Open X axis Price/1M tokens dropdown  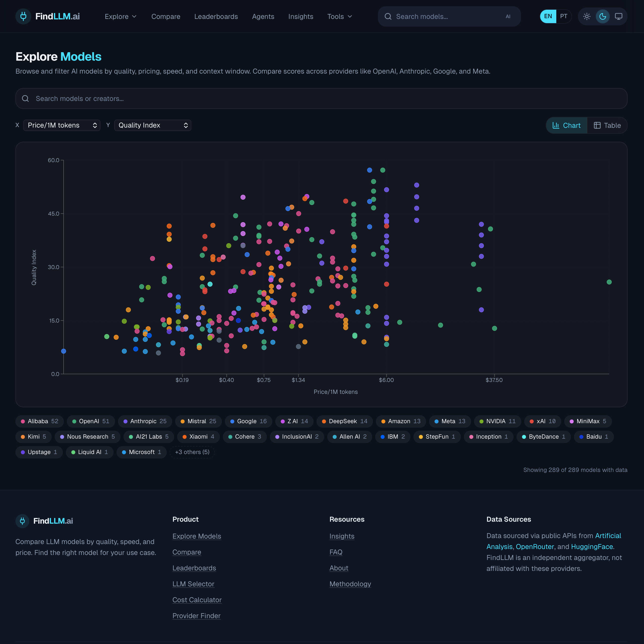pyautogui.click(x=62, y=125)
